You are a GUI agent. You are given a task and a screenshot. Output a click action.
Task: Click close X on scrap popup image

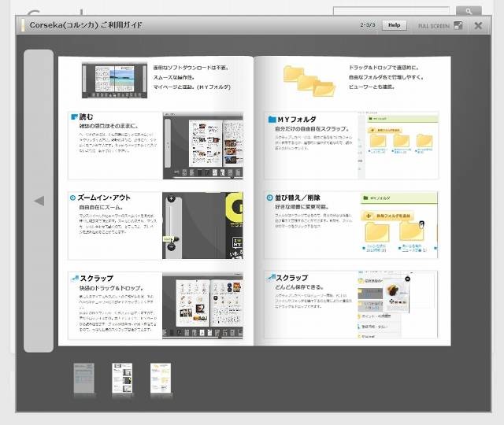pos(407,279)
